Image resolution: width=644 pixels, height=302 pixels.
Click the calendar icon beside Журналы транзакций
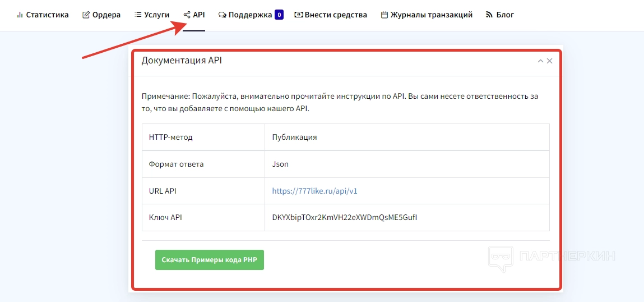tap(384, 15)
